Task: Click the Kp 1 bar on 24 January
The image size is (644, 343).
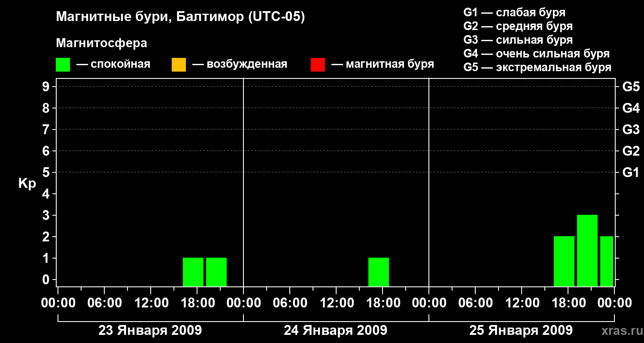Action: [x=379, y=272]
